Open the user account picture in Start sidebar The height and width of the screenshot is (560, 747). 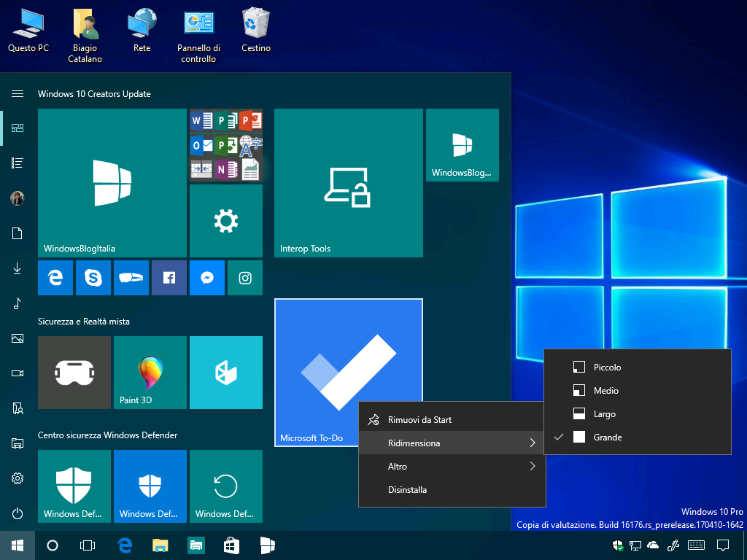click(18, 198)
